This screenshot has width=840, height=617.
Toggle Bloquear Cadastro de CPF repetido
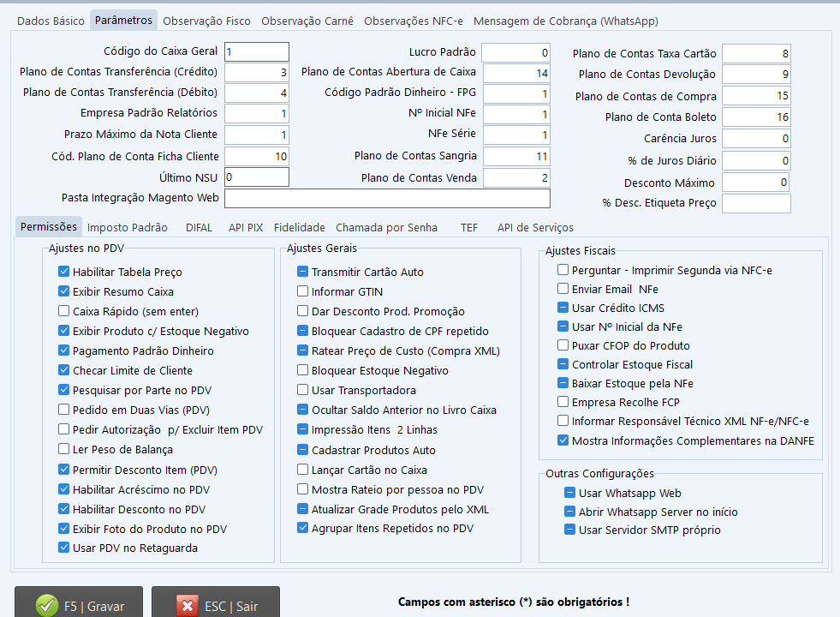302,331
